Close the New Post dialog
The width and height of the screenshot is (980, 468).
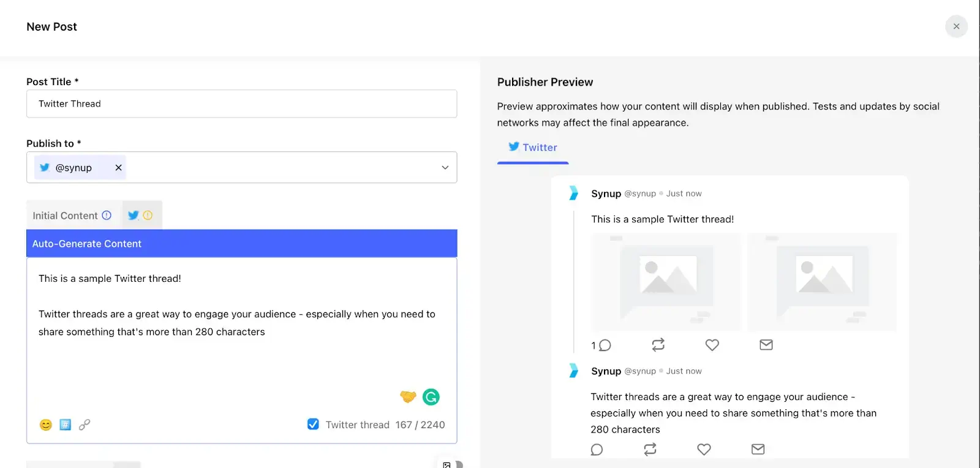click(956, 26)
